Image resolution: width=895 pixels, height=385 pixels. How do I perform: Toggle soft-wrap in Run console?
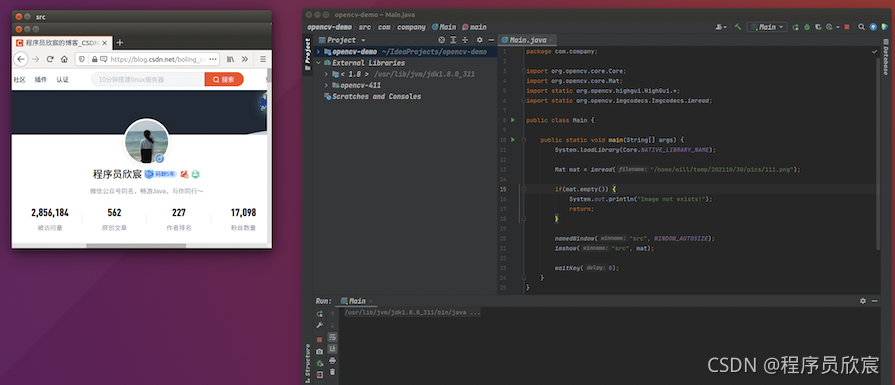332,337
